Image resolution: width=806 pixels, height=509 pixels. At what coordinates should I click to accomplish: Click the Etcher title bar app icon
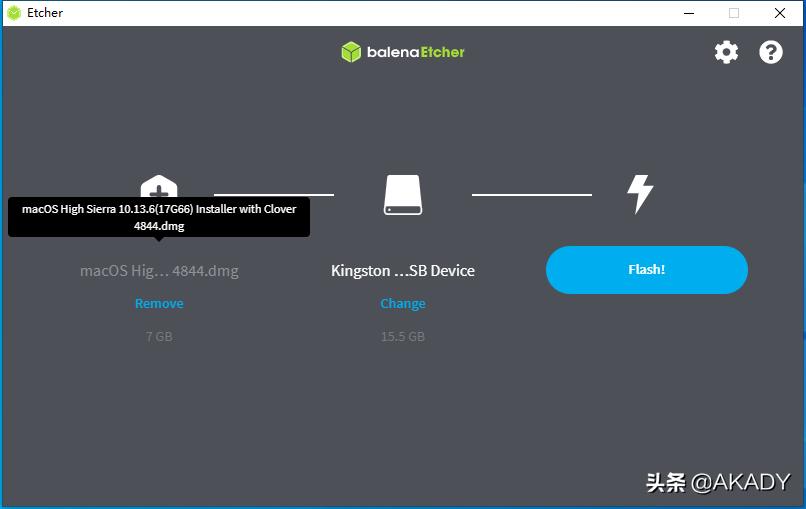click(14, 13)
